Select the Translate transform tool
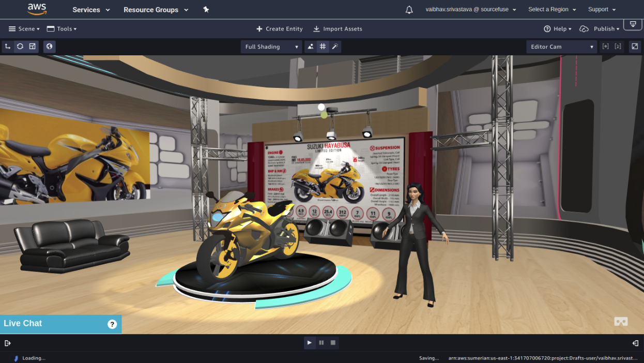This screenshot has height=363, width=644. coord(8,47)
